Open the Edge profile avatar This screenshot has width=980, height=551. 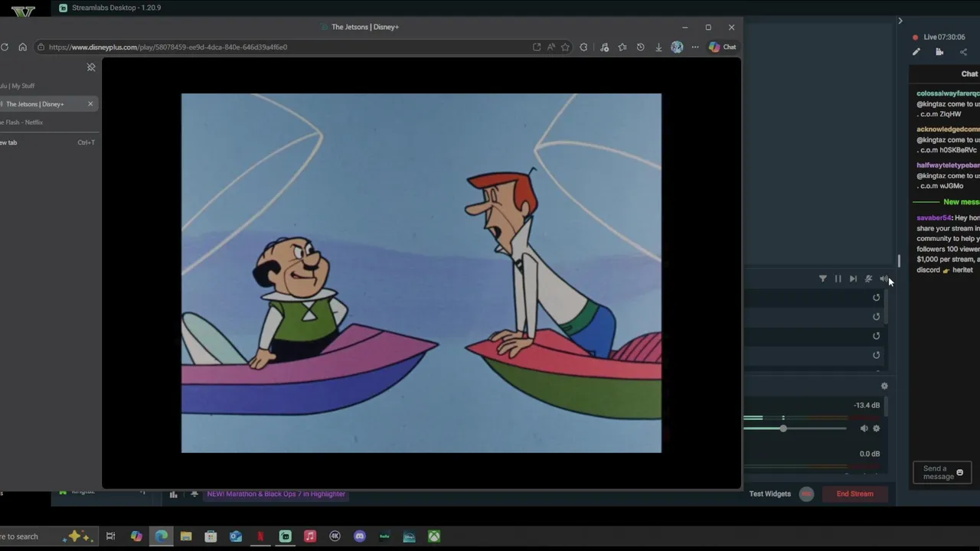click(677, 47)
